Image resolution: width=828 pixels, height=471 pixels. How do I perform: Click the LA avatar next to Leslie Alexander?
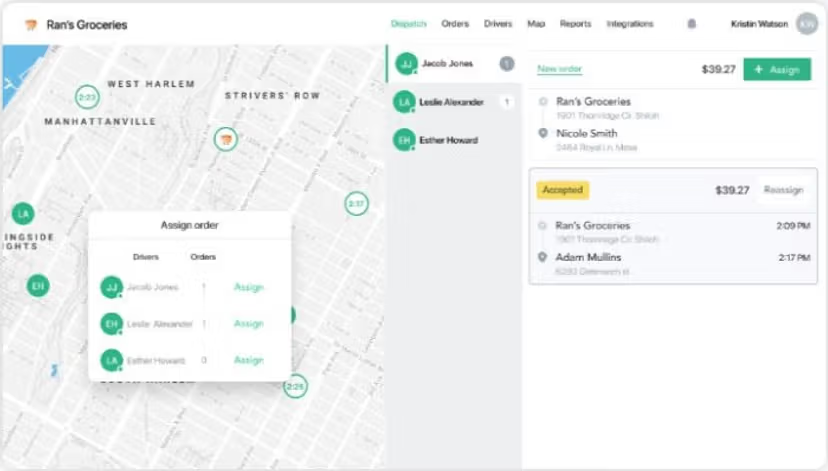click(404, 102)
